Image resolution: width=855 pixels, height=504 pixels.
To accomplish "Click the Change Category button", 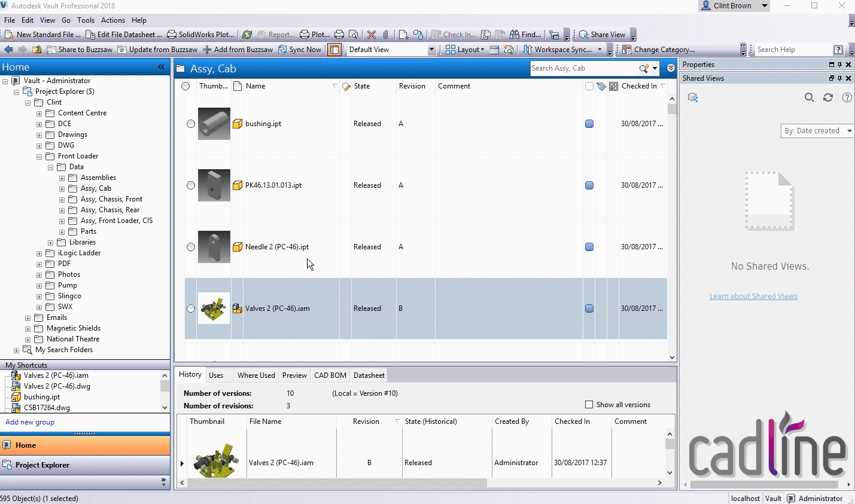I will (658, 50).
